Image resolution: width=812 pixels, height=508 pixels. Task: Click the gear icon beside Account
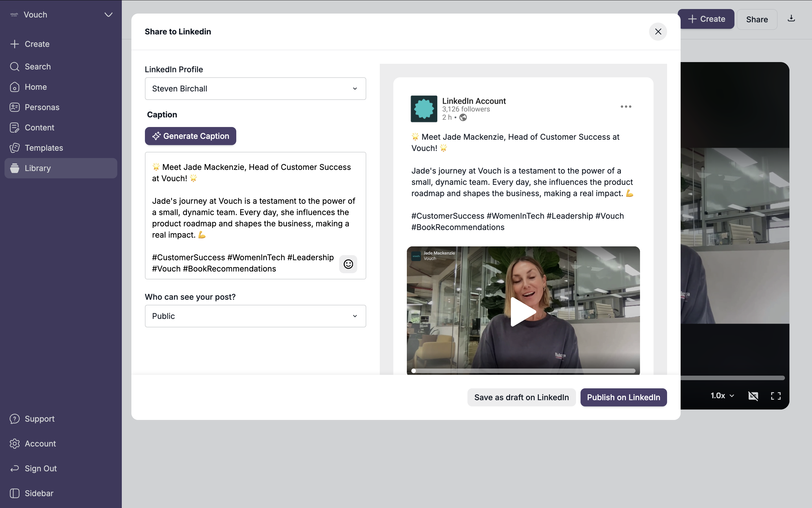click(x=14, y=443)
